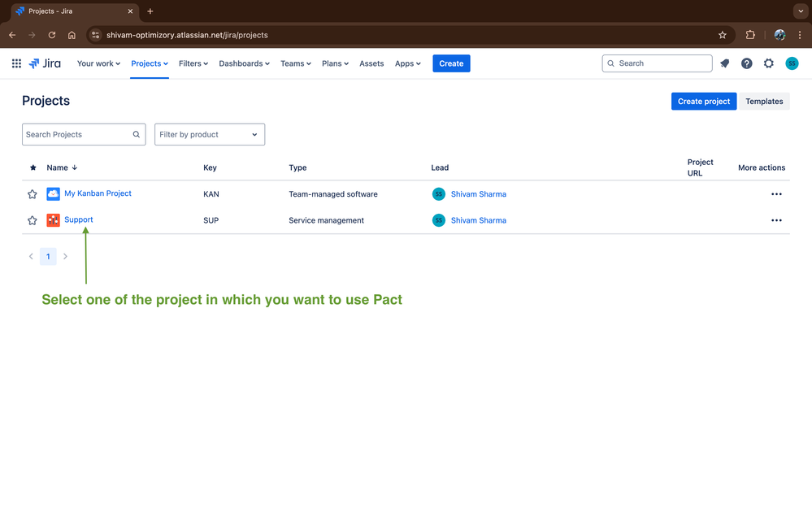812x508 pixels.
Task: Click the browser address bar URL
Action: coord(187,35)
